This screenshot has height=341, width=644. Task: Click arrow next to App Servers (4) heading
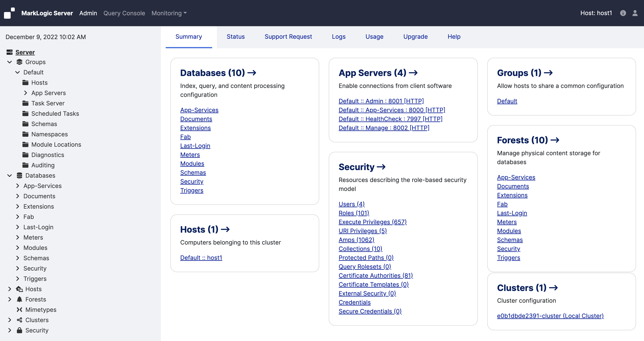pos(413,73)
